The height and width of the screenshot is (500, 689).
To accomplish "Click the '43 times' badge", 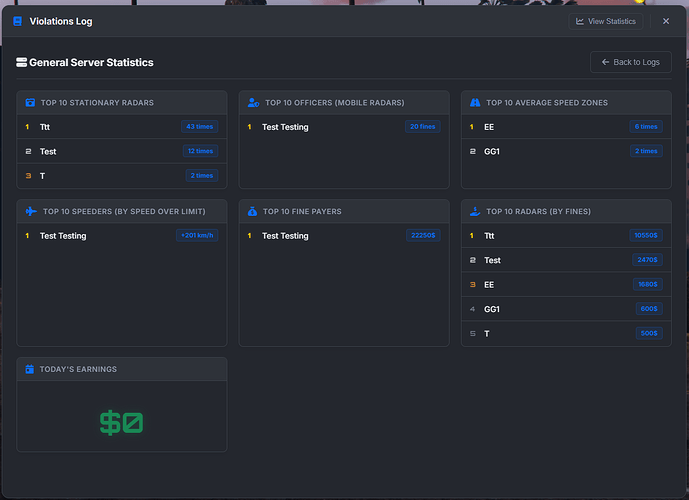I will click(199, 127).
